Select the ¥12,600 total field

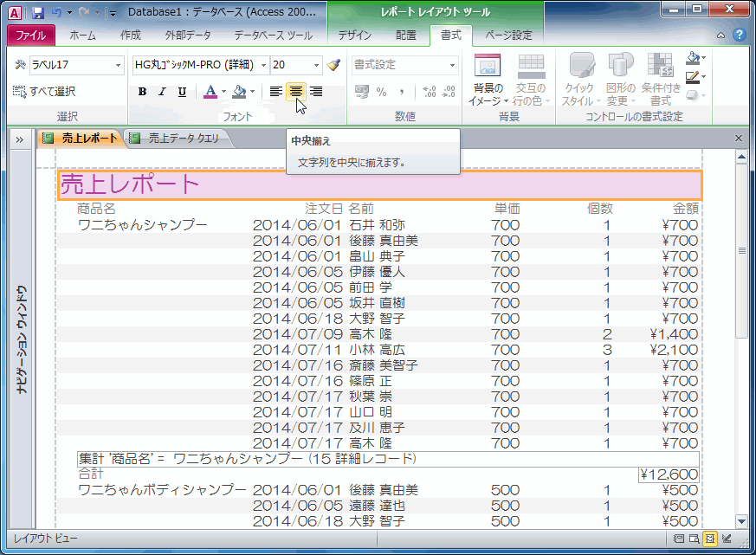[669, 474]
